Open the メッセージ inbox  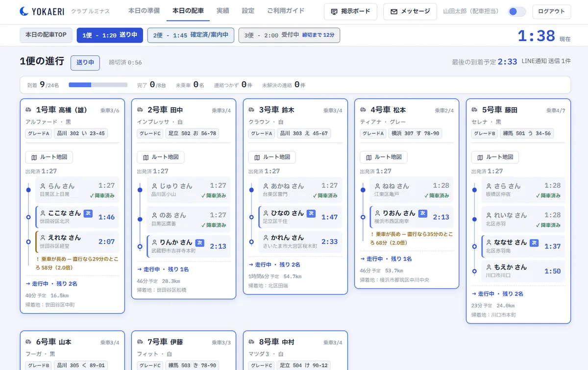pyautogui.click(x=410, y=12)
